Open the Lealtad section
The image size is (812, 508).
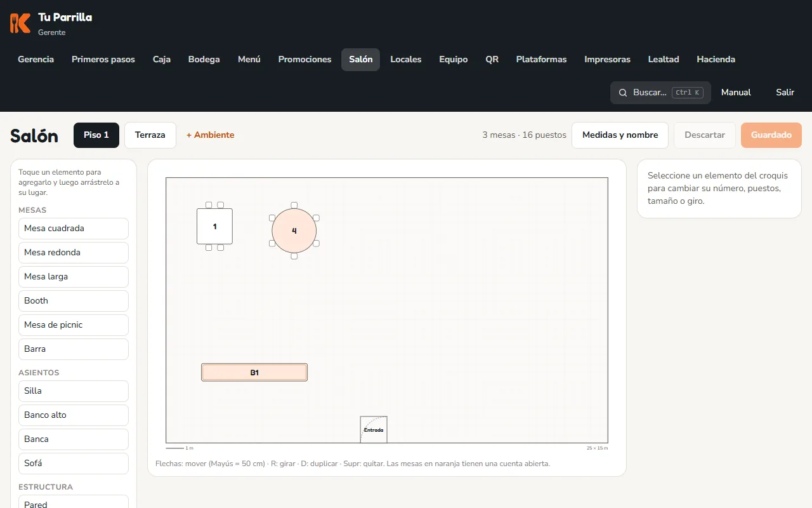point(664,60)
